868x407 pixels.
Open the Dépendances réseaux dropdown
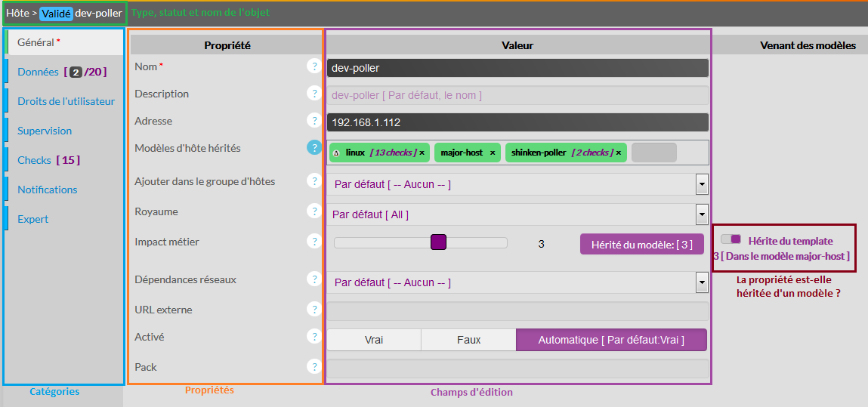coord(701,282)
